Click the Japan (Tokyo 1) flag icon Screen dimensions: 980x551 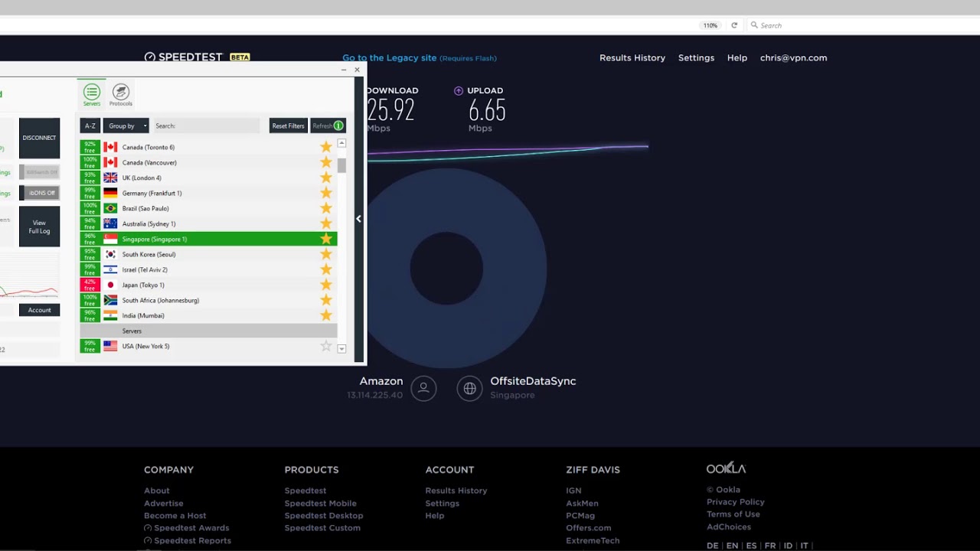click(x=110, y=285)
